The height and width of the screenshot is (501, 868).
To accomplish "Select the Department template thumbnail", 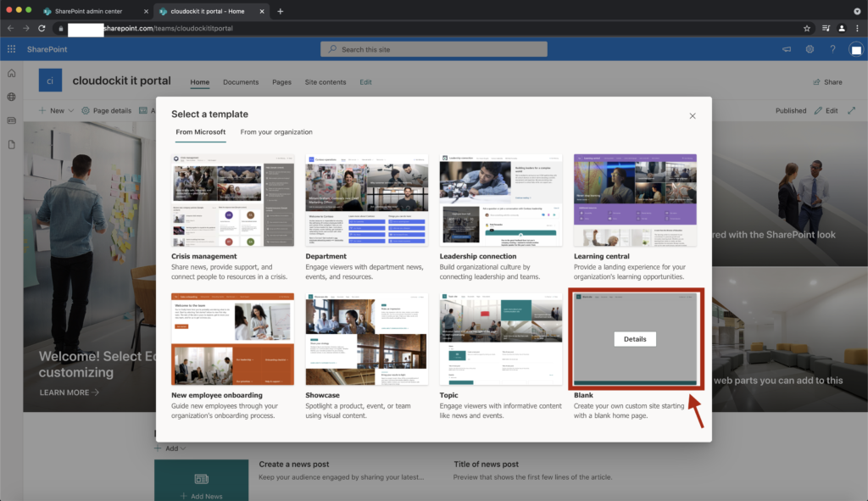I will (366, 200).
